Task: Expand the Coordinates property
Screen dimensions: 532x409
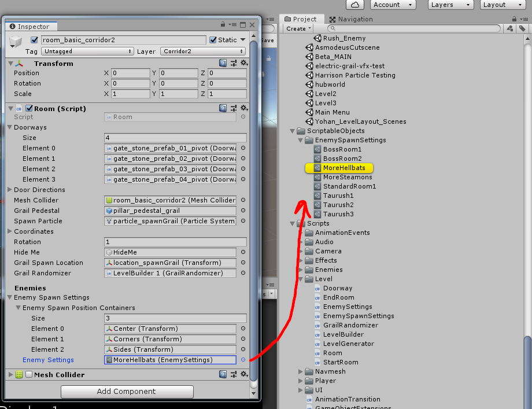Action: 10,231
